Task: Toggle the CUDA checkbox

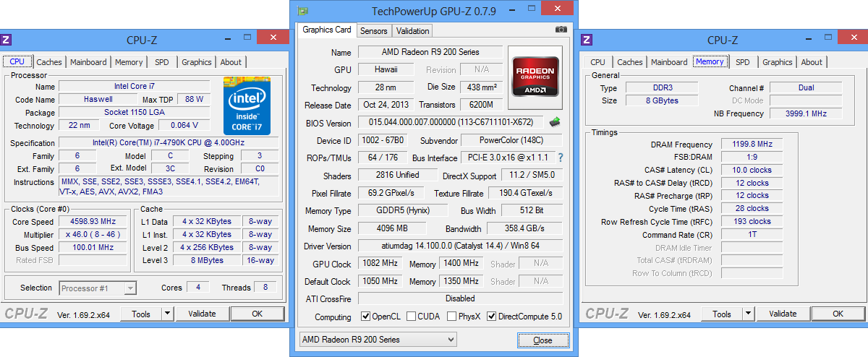Action: coord(412,317)
